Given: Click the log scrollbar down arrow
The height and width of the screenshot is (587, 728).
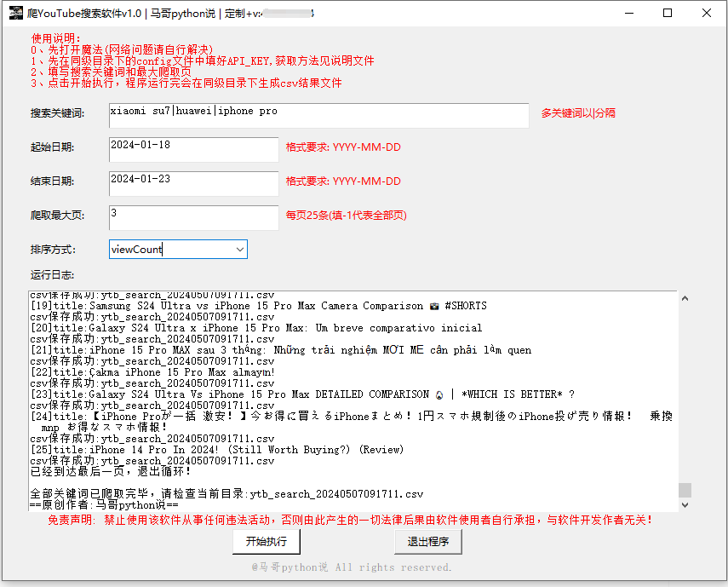Looking at the screenshot, I should coord(685,505).
